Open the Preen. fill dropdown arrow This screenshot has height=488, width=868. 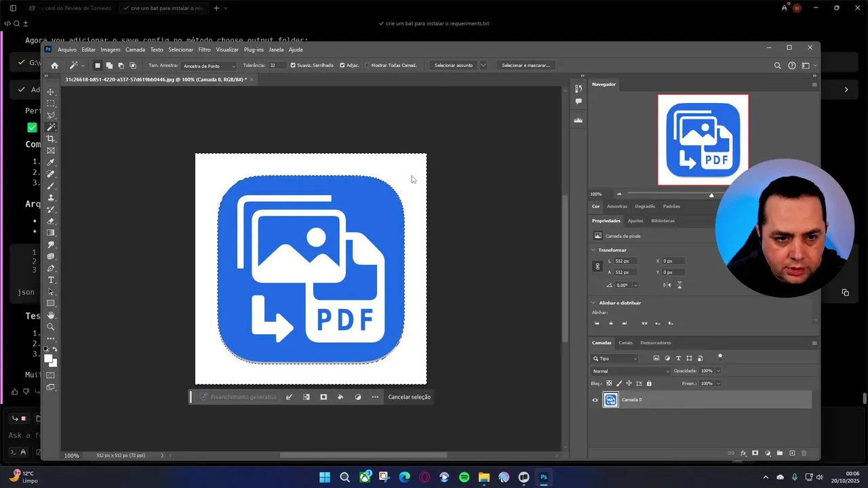[x=719, y=384]
